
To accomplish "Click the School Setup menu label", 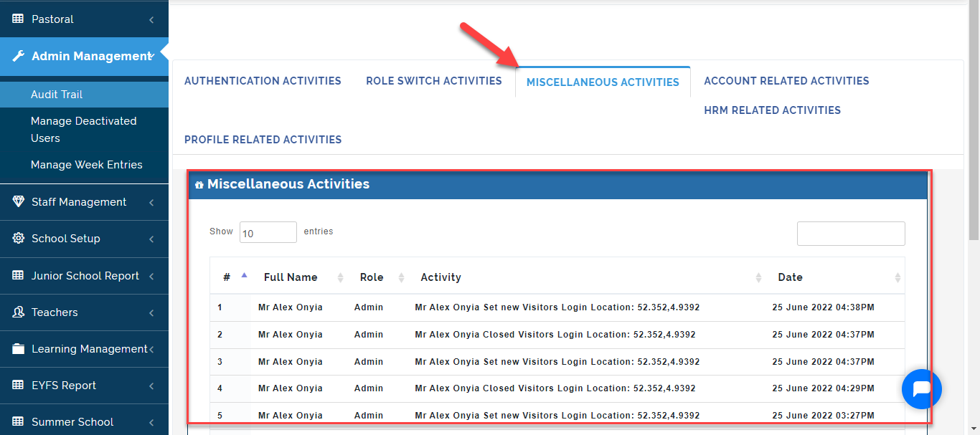I will pos(66,239).
